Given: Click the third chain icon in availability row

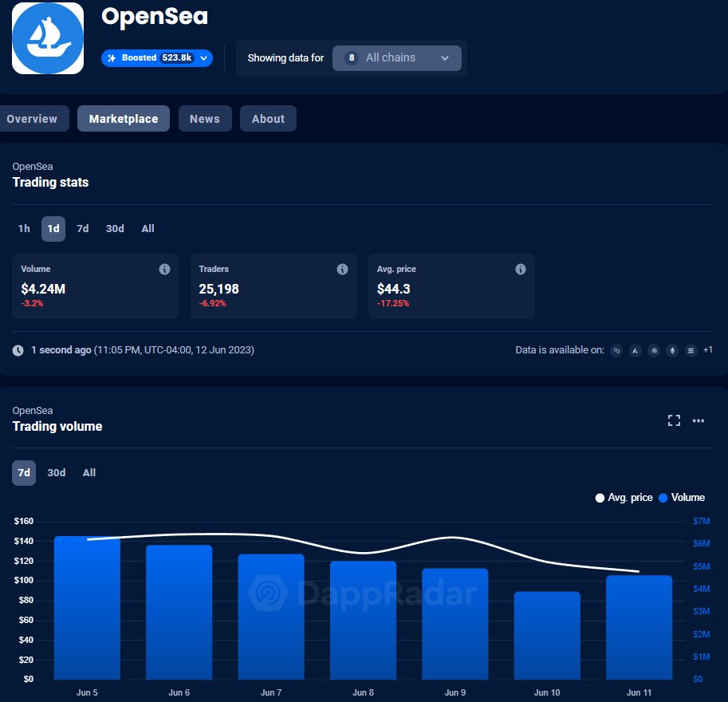Looking at the screenshot, I should click(654, 350).
